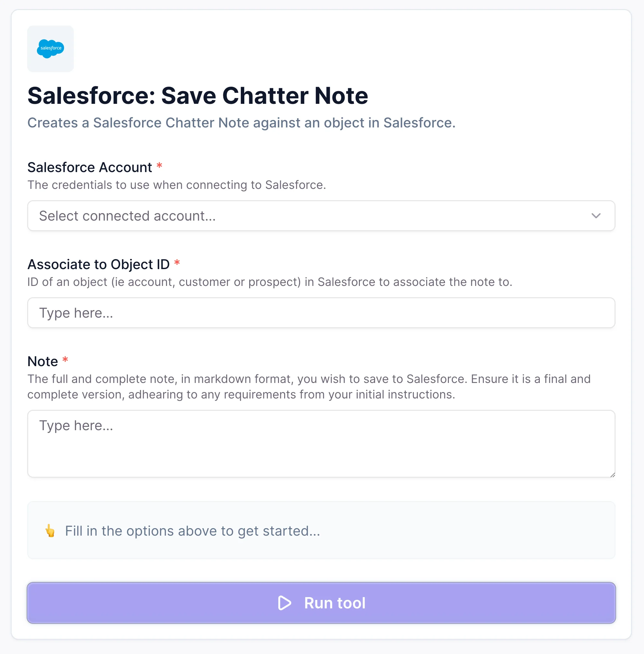Grab the Note text area resize handle
The height and width of the screenshot is (654, 644).
(613, 475)
